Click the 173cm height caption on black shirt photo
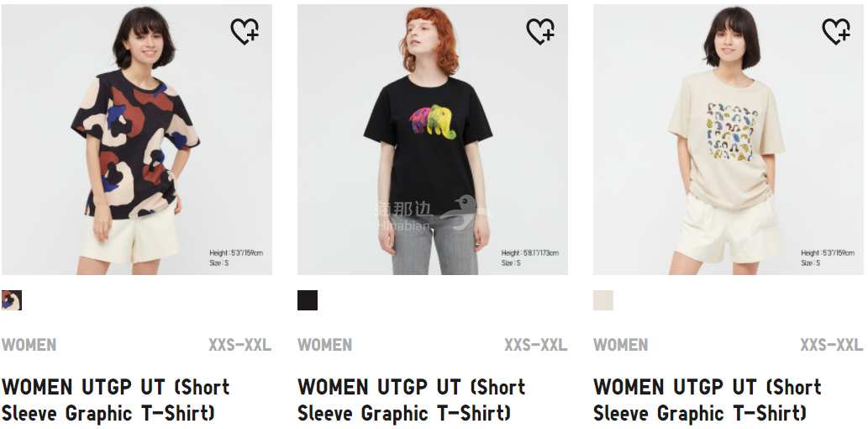The image size is (868, 429). (x=529, y=252)
